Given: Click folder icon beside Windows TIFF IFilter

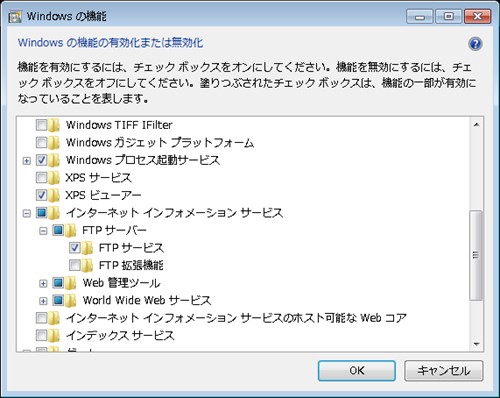Looking at the screenshot, I should [54, 125].
